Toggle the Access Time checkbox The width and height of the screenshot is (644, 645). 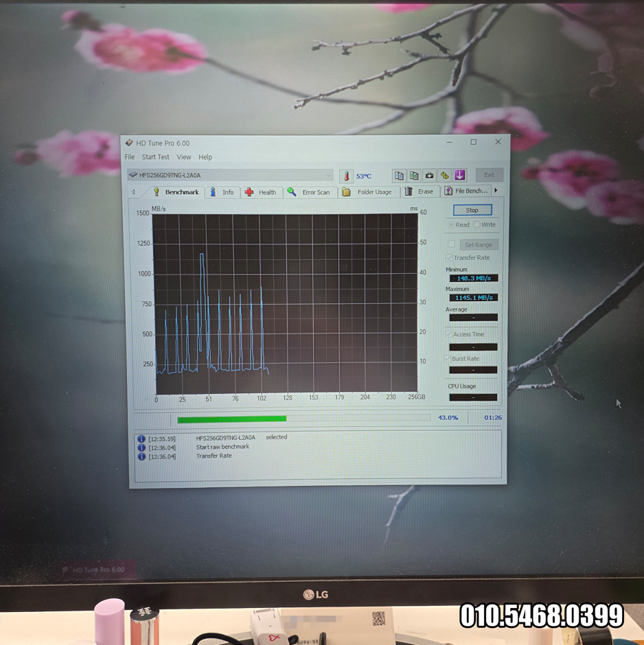(x=448, y=334)
